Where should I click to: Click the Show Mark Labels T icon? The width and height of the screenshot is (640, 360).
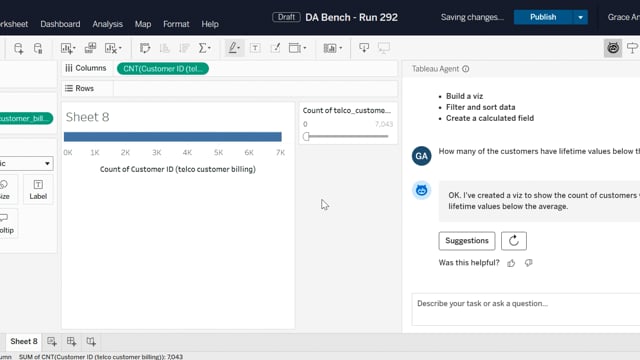(x=255, y=48)
